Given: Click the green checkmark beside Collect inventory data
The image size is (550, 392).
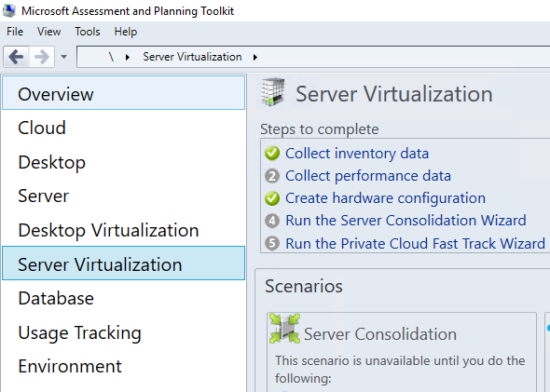Looking at the screenshot, I should 272,153.
